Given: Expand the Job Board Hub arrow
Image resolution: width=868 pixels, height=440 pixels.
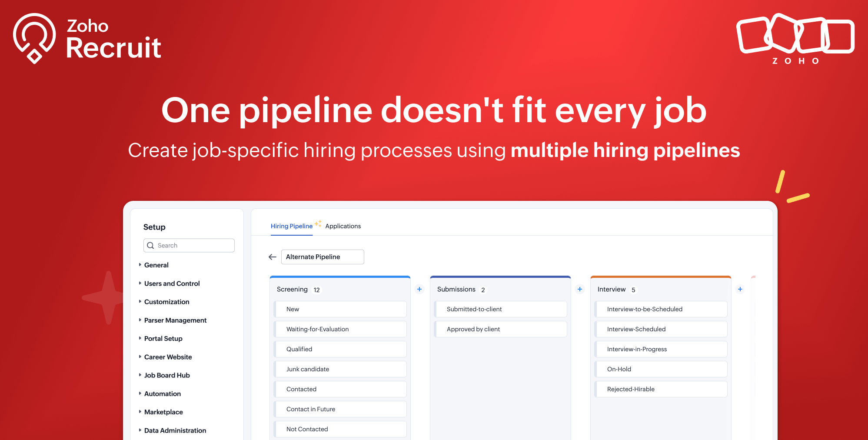Looking at the screenshot, I should (140, 375).
